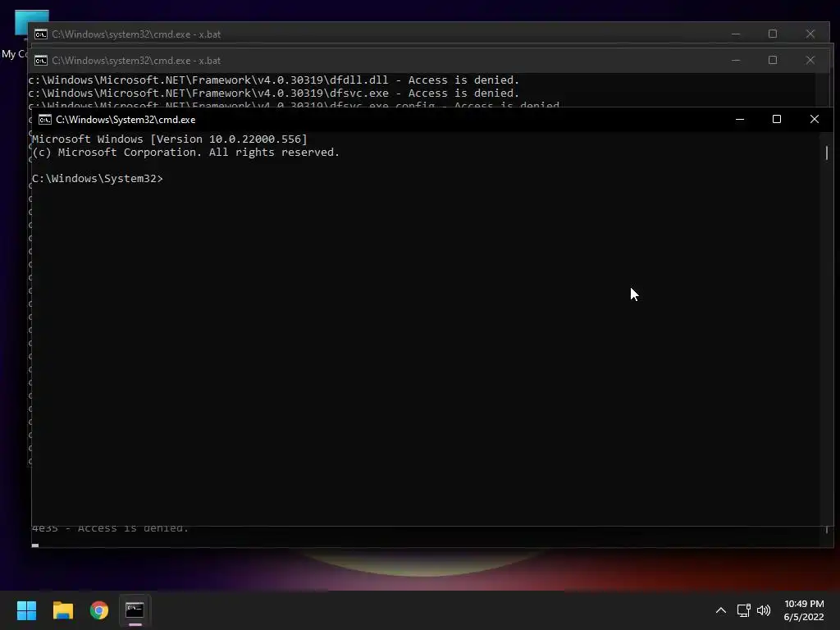Open the Windows Start menu
The image size is (840, 630).
tap(26, 610)
